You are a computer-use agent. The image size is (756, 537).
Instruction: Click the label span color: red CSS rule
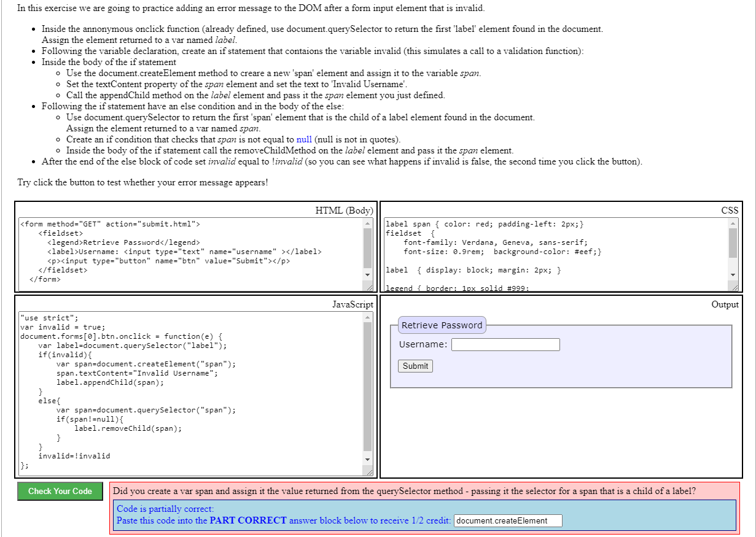point(485,224)
